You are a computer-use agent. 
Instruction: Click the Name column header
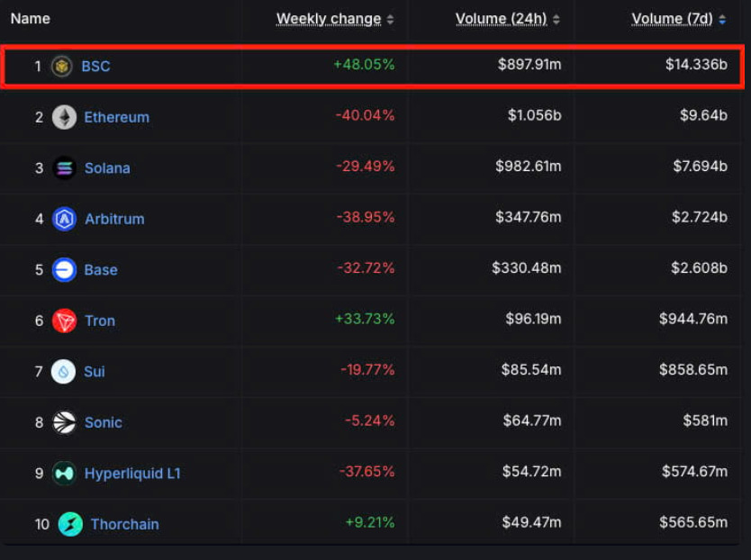(30, 18)
